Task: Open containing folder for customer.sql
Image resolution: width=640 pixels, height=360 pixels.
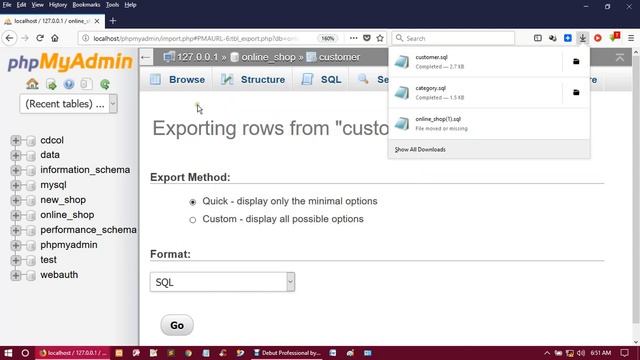Action: pos(576,62)
